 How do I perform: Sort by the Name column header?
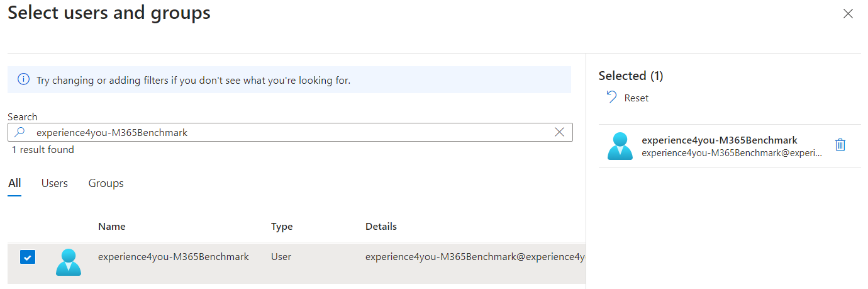tap(112, 227)
